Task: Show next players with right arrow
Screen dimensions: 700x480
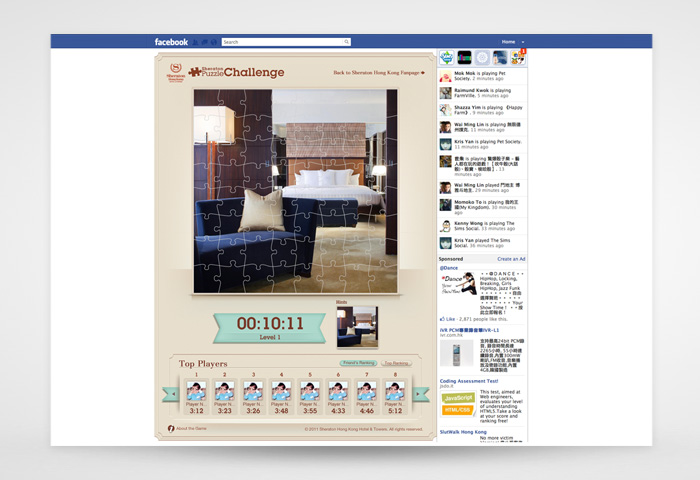Action: 420,394
